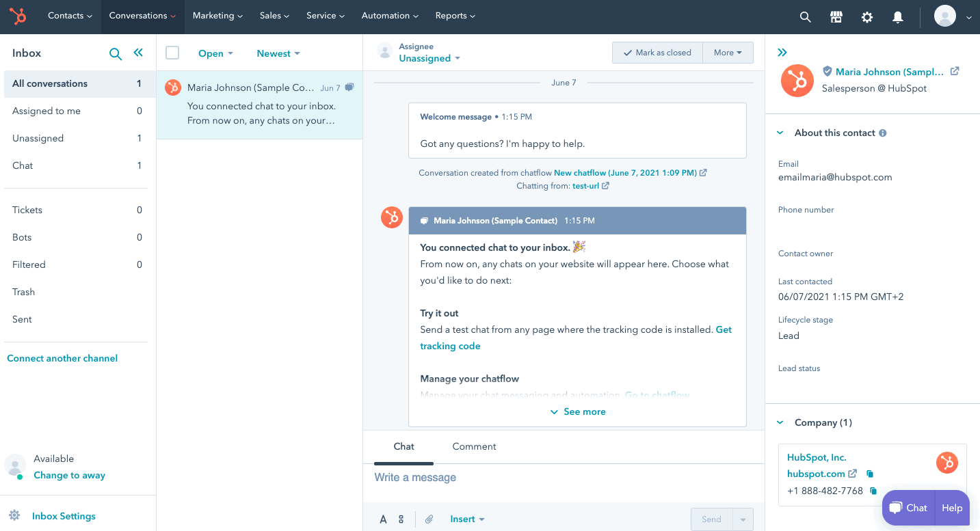
Task: Open the Sales menu
Action: click(x=274, y=16)
